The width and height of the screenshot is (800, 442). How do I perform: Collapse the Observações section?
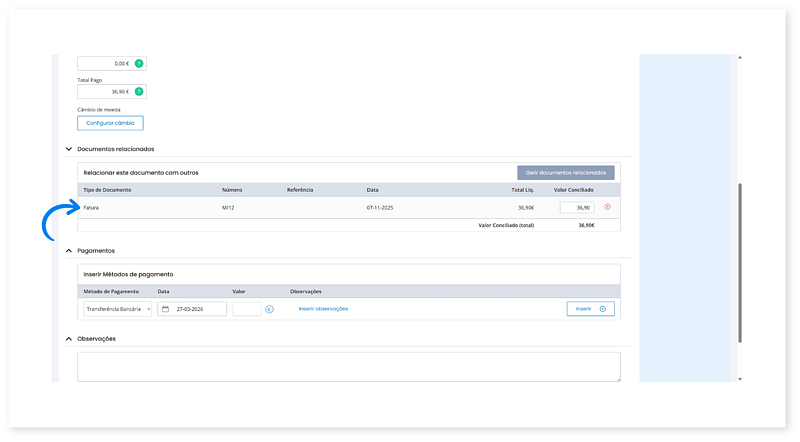coord(69,339)
